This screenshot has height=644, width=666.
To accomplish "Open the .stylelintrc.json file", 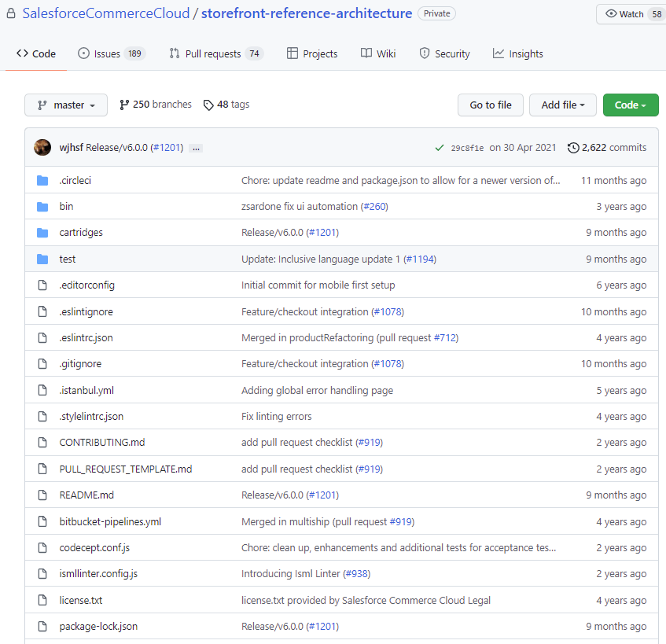I will [x=91, y=417].
